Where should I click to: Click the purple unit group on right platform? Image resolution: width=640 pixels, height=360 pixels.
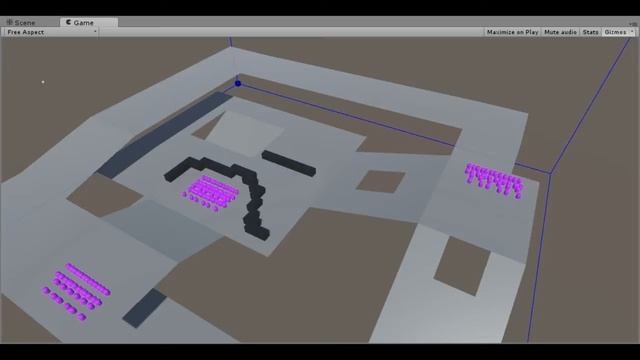point(494,180)
